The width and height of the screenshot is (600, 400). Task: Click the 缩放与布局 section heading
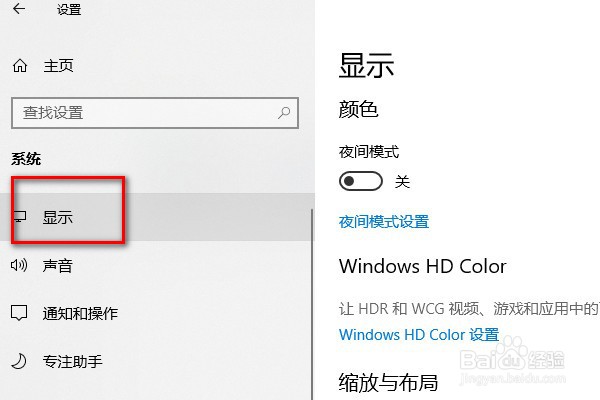388,382
